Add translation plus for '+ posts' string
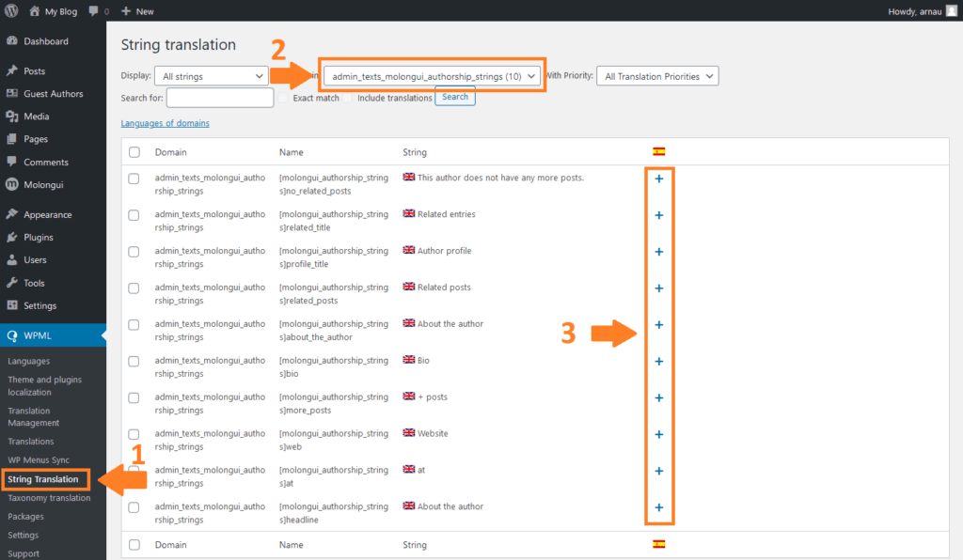 click(x=659, y=398)
